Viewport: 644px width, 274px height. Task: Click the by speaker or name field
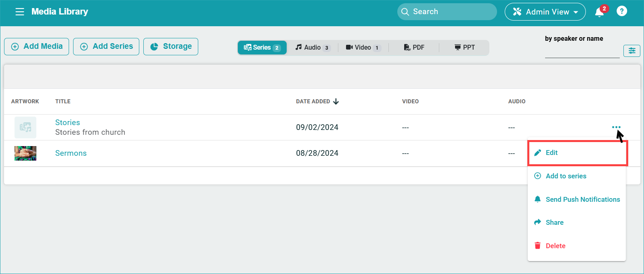pos(582,52)
